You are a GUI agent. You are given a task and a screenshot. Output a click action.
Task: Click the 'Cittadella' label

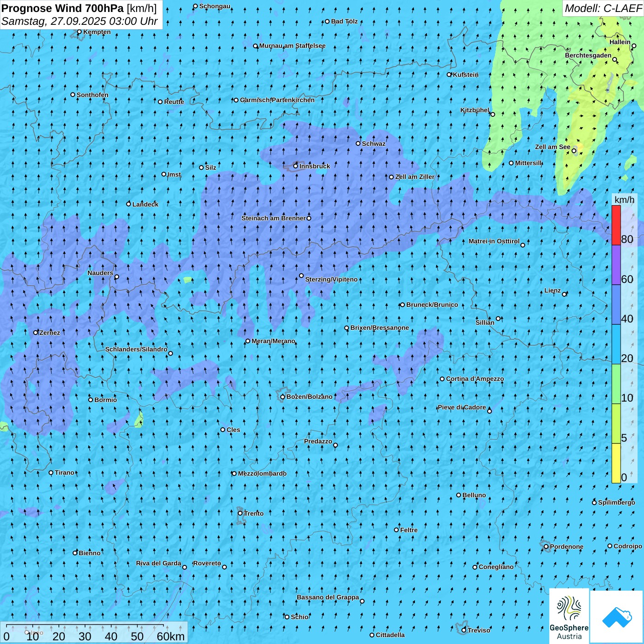(x=390, y=635)
